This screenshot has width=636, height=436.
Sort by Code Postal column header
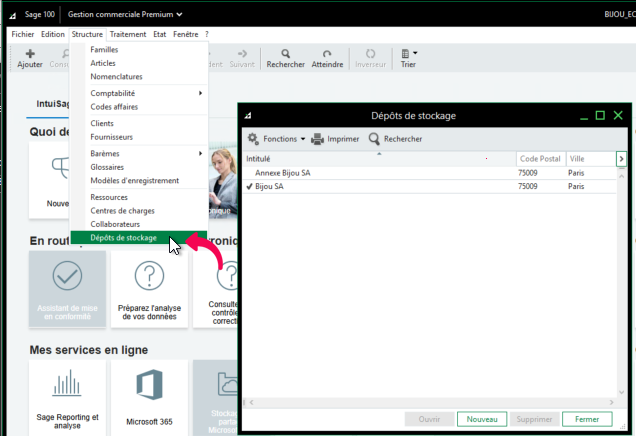click(539, 159)
